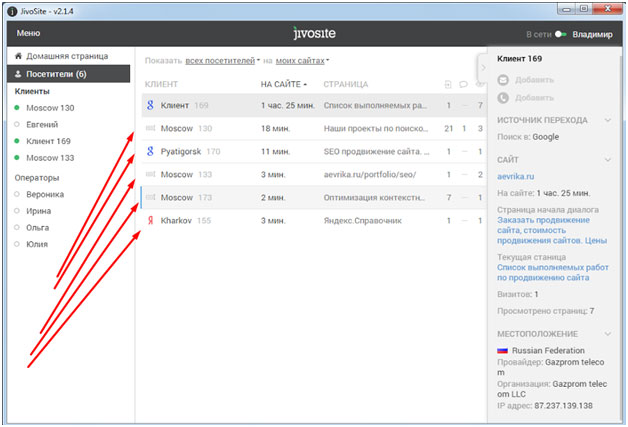The width and height of the screenshot is (628, 427).
Task: Click Google icon in Pyatigorsk 170 row
Action: [x=150, y=151]
